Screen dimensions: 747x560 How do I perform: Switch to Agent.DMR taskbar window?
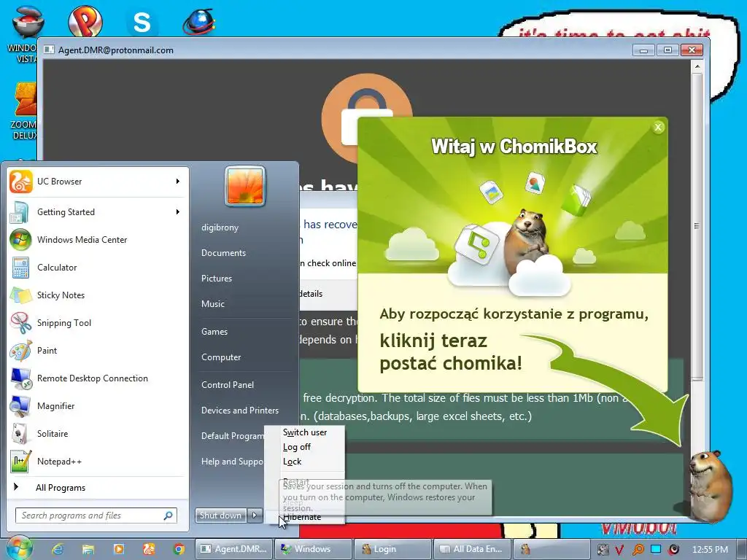[x=234, y=549]
